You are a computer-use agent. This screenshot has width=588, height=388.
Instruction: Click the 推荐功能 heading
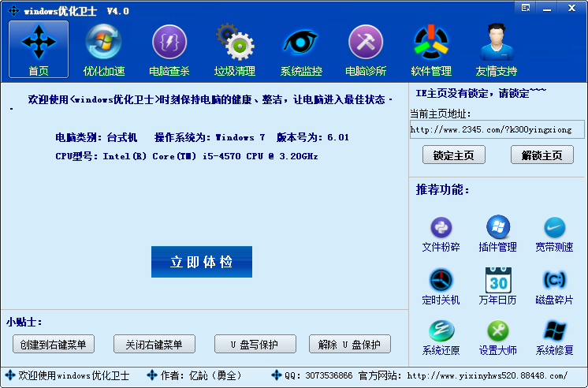(x=442, y=189)
